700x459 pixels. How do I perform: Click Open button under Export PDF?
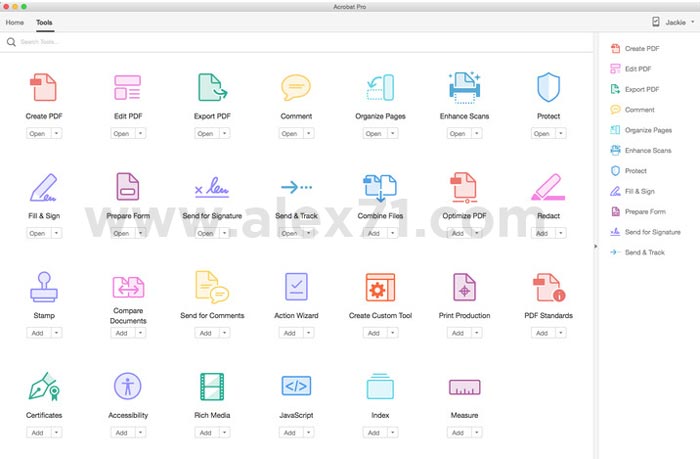tap(206, 133)
